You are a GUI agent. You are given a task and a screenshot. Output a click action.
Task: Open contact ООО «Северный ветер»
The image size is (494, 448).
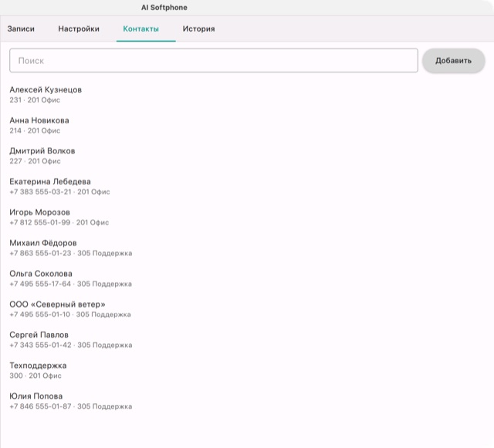pos(57,304)
